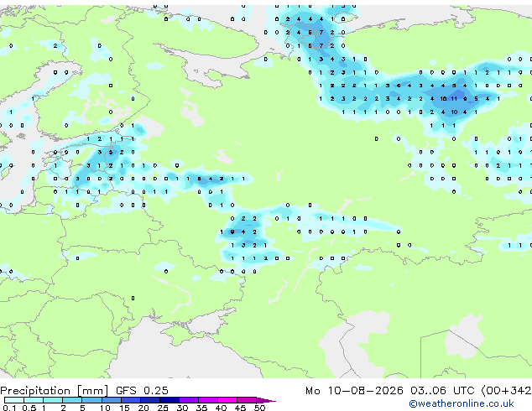Select the 0.5–1 mm legend color swatch

pos(34,400)
